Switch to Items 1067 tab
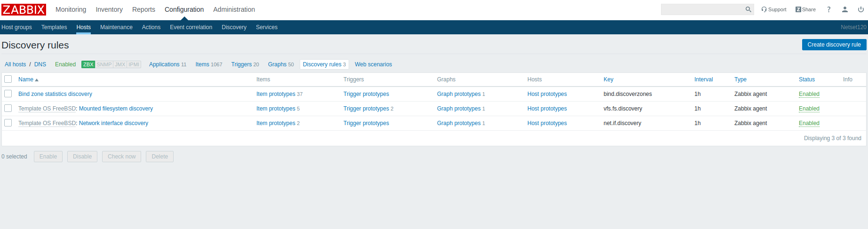The image size is (868, 229). [x=208, y=64]
